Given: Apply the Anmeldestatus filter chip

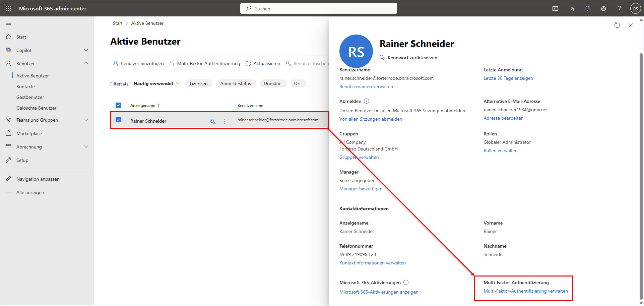Looking at the screenshot, I should tap(236, 83).
